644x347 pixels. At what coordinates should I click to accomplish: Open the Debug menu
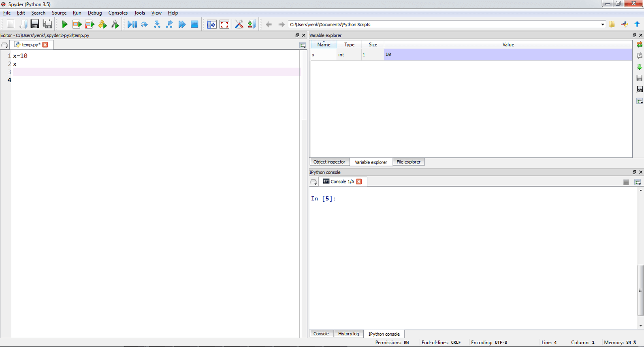[95, 13]
